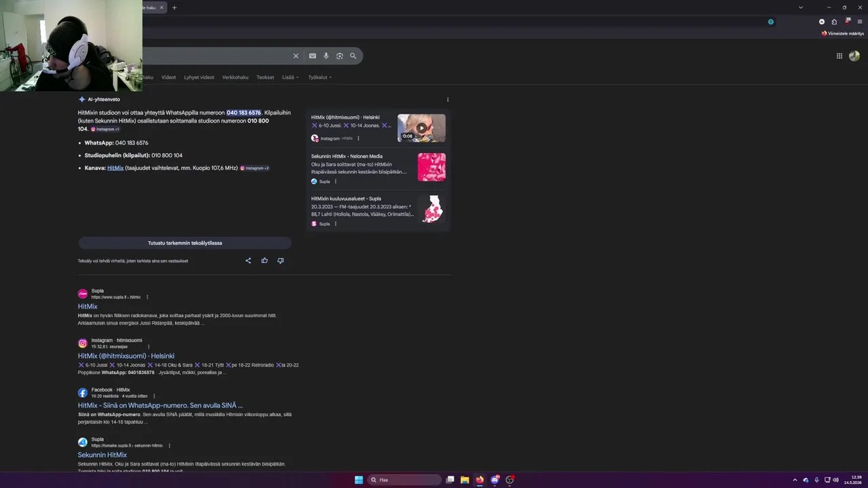Expand the Työkalut dropdown
868x488 pixels.
click(320, 77)
